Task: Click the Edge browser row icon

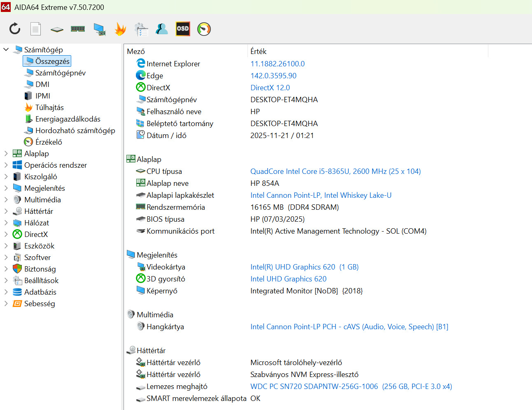Action: 141,75
